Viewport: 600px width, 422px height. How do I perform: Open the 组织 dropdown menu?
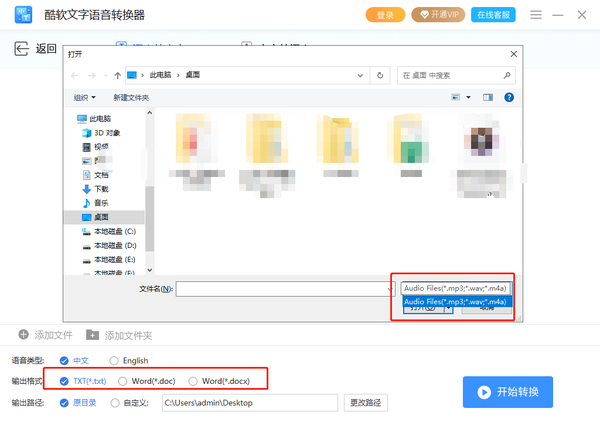tap(84, 97)
